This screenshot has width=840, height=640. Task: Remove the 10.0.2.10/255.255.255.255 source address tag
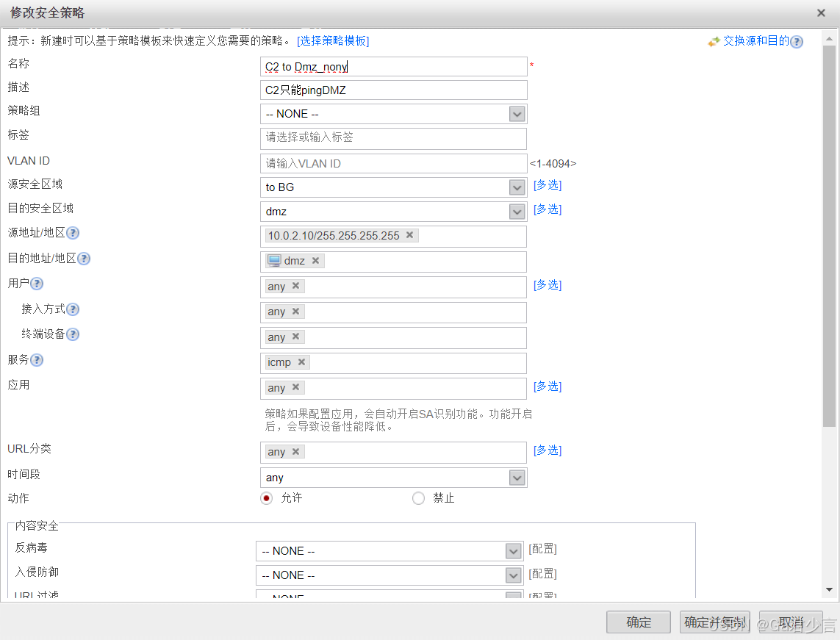point(409,235)
